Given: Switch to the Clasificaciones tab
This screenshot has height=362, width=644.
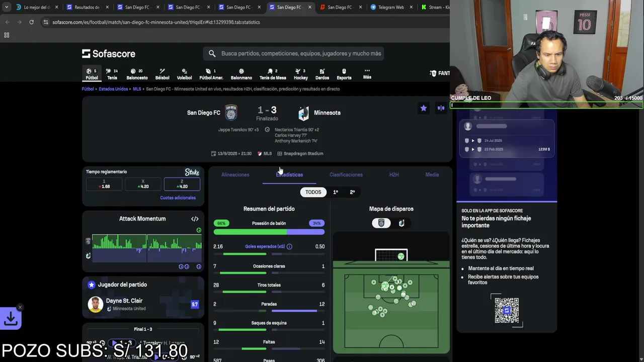Looking at the screenshot, I should click(x=346, y=174).
